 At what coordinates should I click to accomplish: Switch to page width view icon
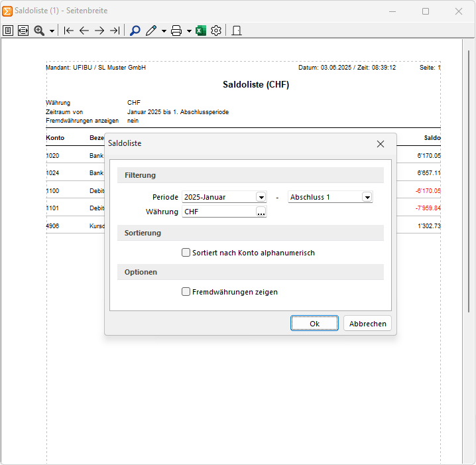[23, 31]
